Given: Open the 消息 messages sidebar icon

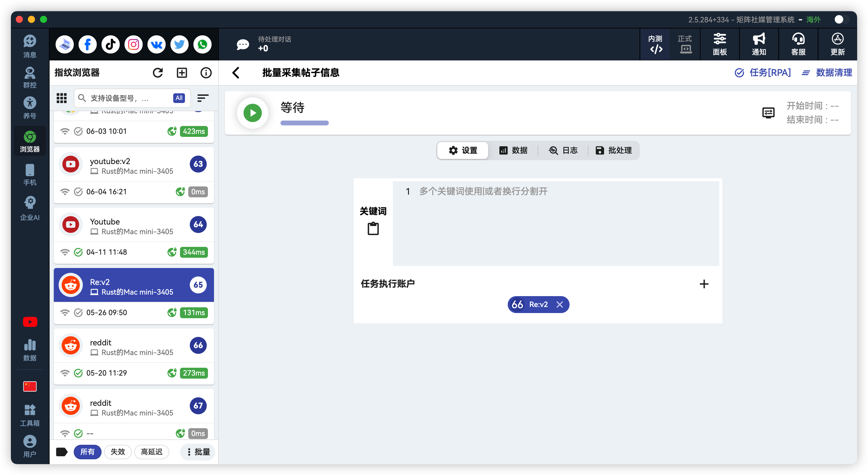Looking at the screenshot, I should pos(30,46).
